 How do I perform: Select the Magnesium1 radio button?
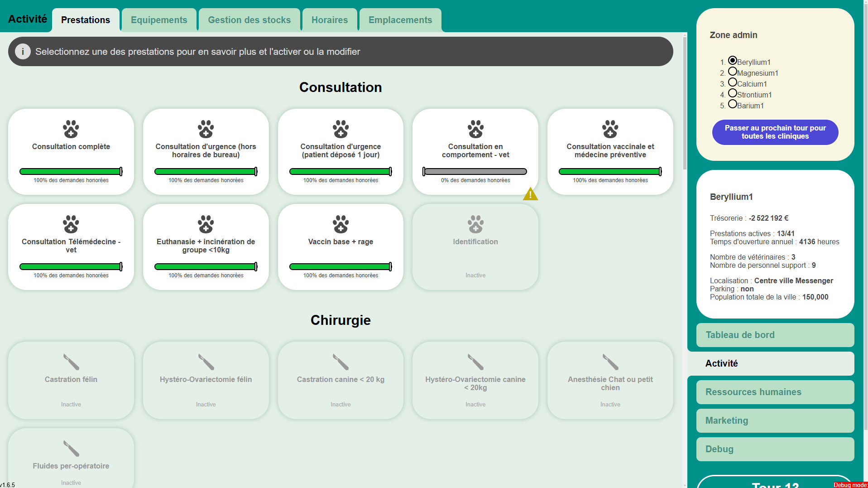[732, 72]
